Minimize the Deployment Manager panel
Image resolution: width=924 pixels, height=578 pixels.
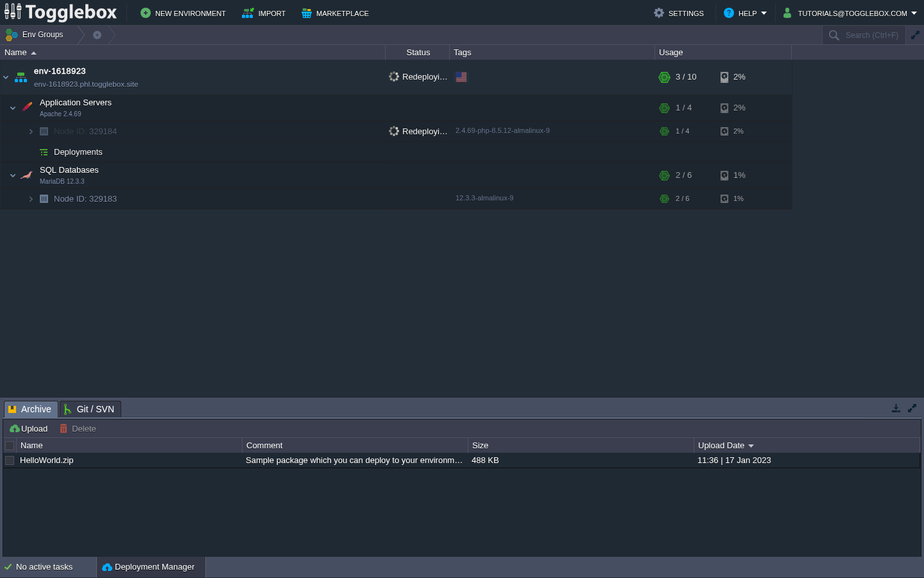click(896, 408)
